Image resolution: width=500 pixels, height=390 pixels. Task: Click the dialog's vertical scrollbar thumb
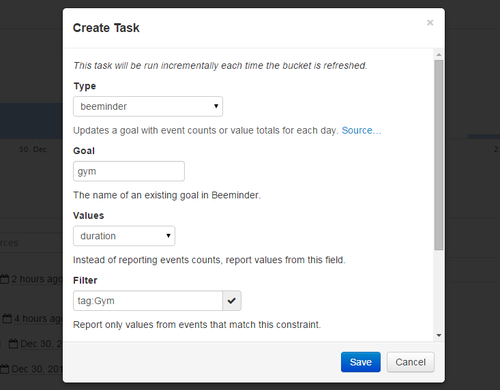[439, 155]
